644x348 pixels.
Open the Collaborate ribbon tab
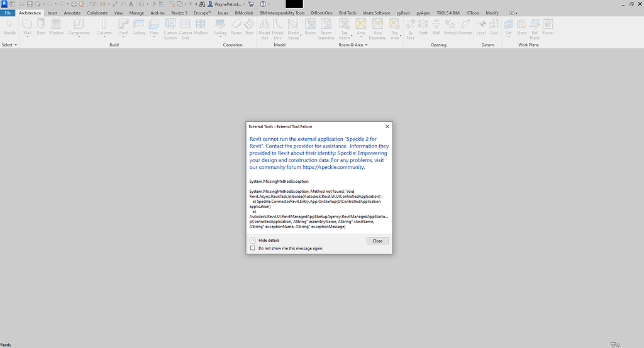point(97,13)
